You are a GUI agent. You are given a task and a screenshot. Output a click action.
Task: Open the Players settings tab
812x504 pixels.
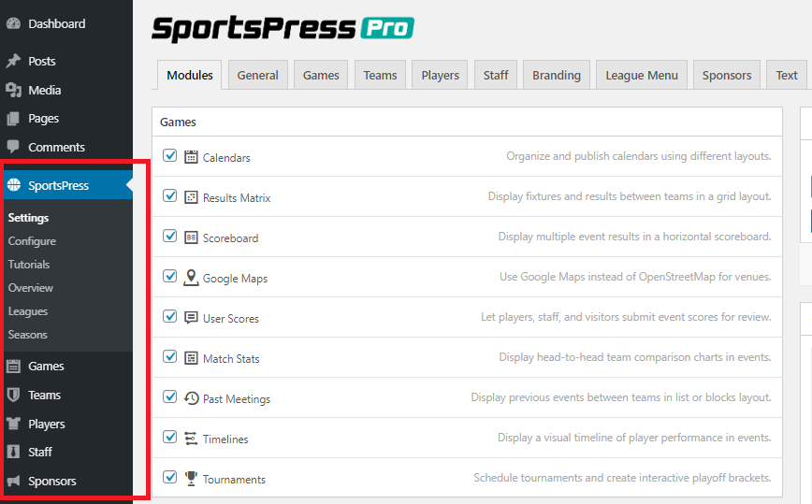pos(440,75)
